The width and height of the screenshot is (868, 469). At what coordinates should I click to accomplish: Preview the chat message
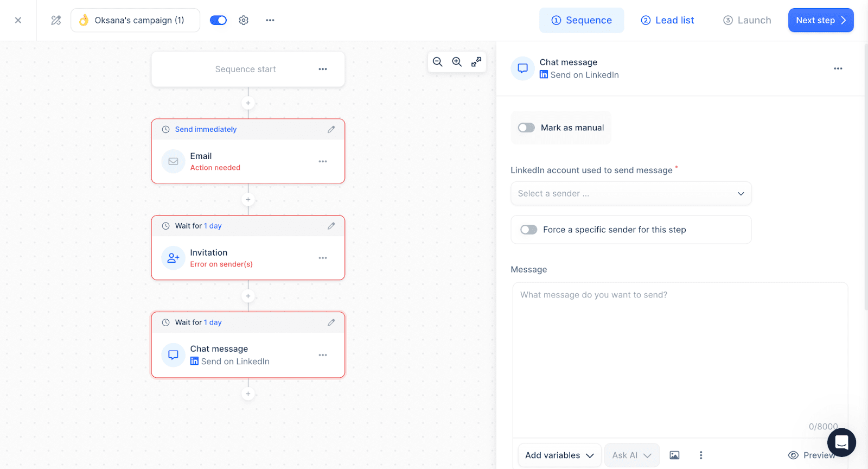click(812, 455)
